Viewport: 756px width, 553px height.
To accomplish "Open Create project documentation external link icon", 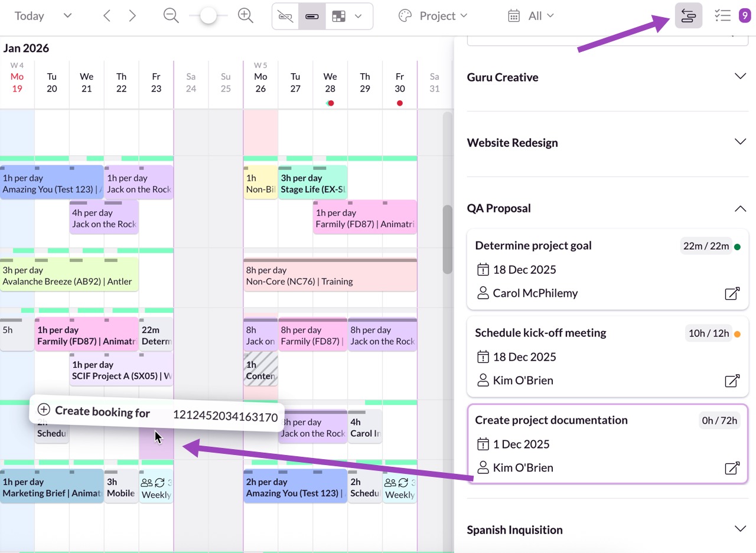I will [732, 468].
